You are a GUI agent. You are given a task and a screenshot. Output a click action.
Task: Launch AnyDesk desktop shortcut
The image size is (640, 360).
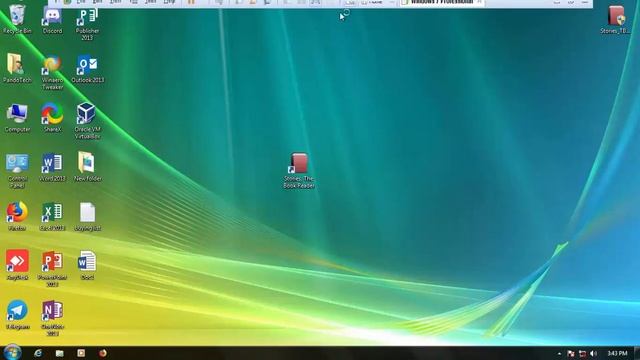point(17,265)
